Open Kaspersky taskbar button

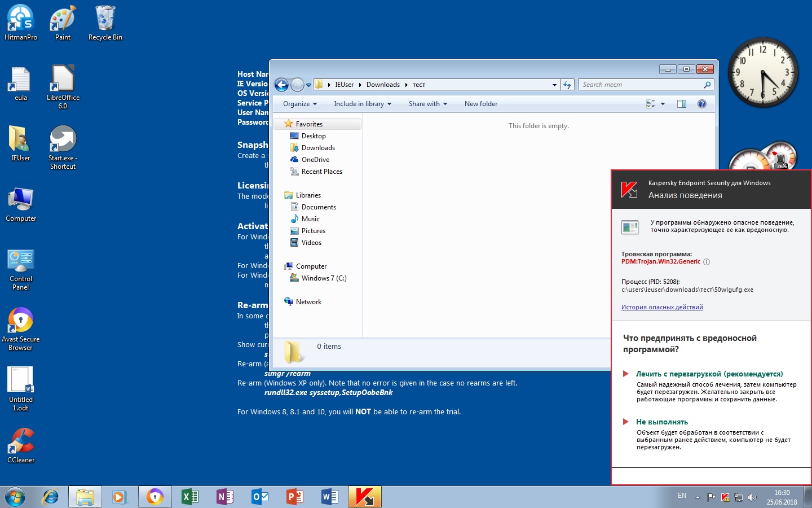(x=365, y=497)
